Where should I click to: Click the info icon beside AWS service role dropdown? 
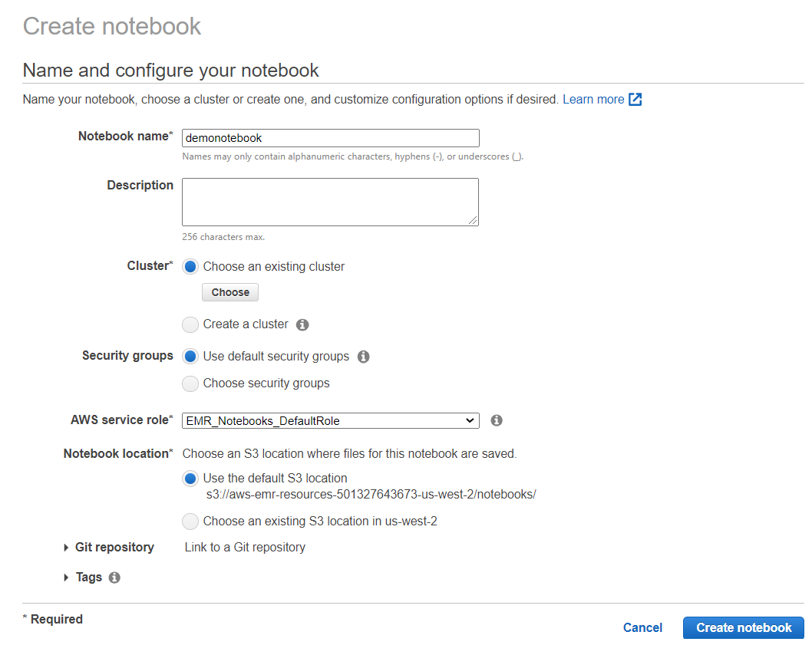(497, 420)
